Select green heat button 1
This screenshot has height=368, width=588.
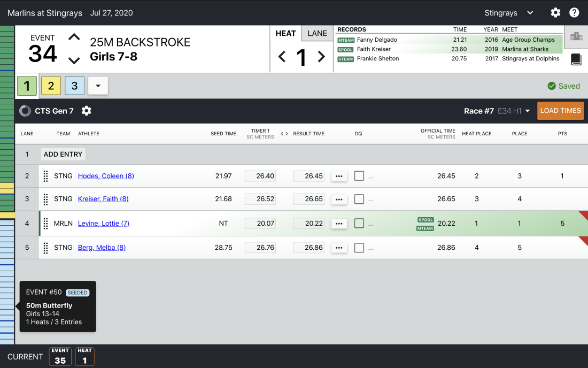27,86
